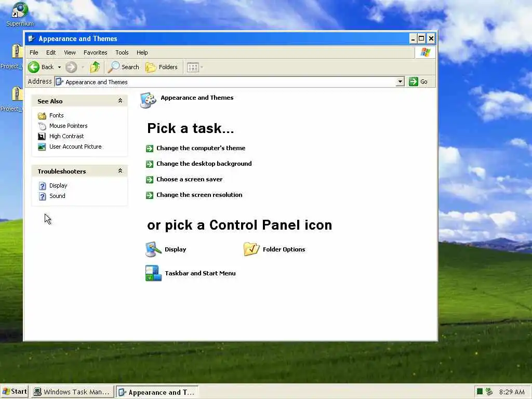
Task: Click the Display control panel icon
Action: (153, 249)
